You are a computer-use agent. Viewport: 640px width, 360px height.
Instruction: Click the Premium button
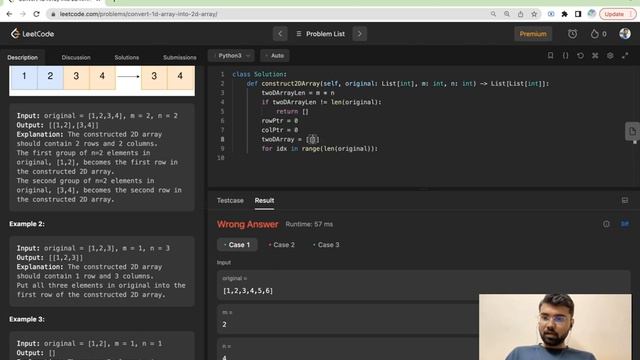point(533,34)
